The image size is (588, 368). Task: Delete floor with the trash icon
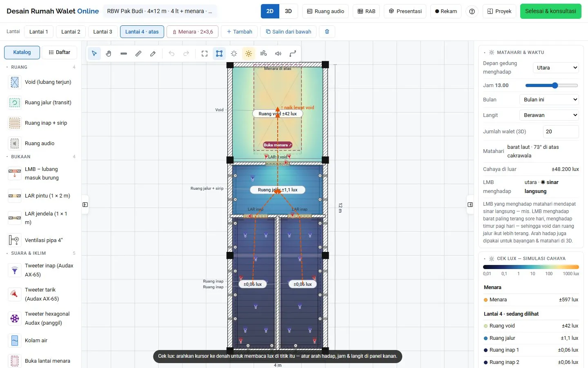pyautogui.click(x=327, y=31)
